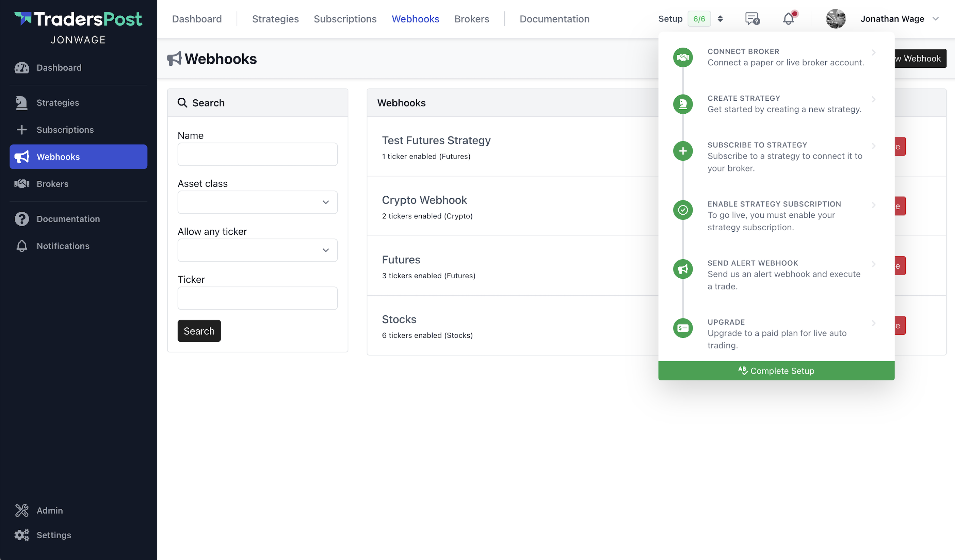Click the Connect Broker handshake icon
Viewport: 955px width, 560px height.
pyautogui.click(x=682, y=57)
